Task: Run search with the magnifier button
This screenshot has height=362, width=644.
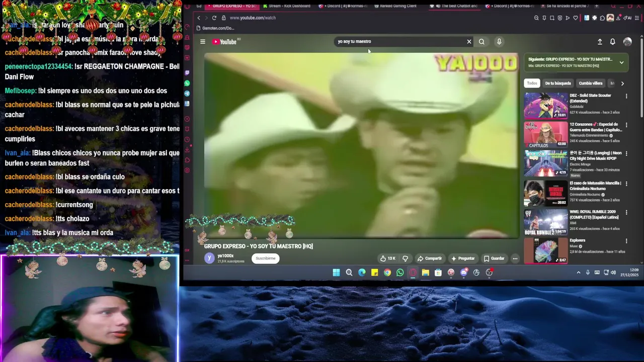Action: point(481,42)
